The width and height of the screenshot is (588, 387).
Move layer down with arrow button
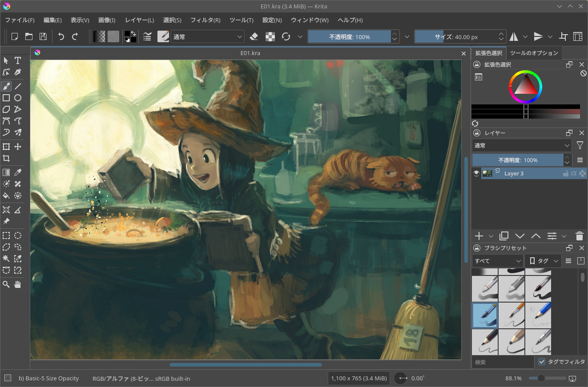click(520, 235)
